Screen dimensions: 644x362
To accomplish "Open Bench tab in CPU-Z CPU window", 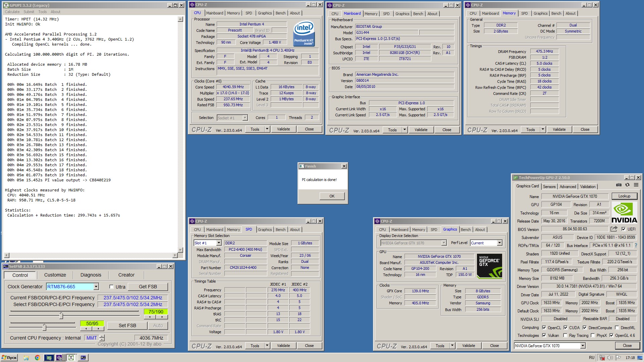I will coord(280,13).
